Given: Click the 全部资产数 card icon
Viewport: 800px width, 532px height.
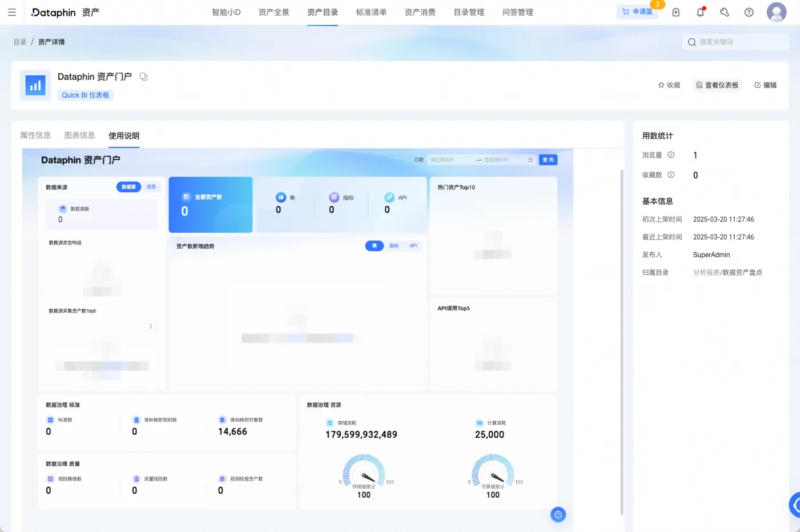Looking at the screenshot, I should click(186, 197).
